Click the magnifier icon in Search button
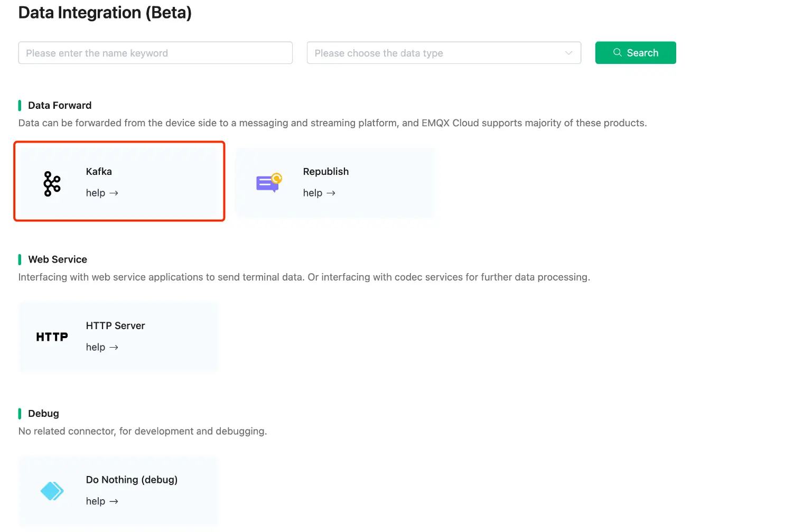Screen dimensions: 803x532 coord(617,52)
